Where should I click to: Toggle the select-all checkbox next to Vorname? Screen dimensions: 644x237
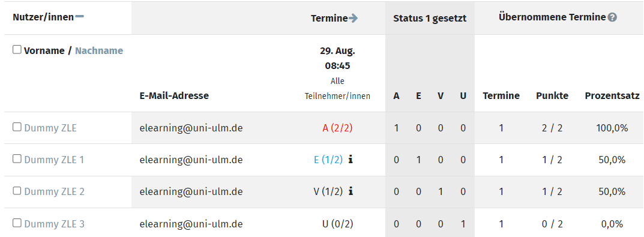point(17,50)
